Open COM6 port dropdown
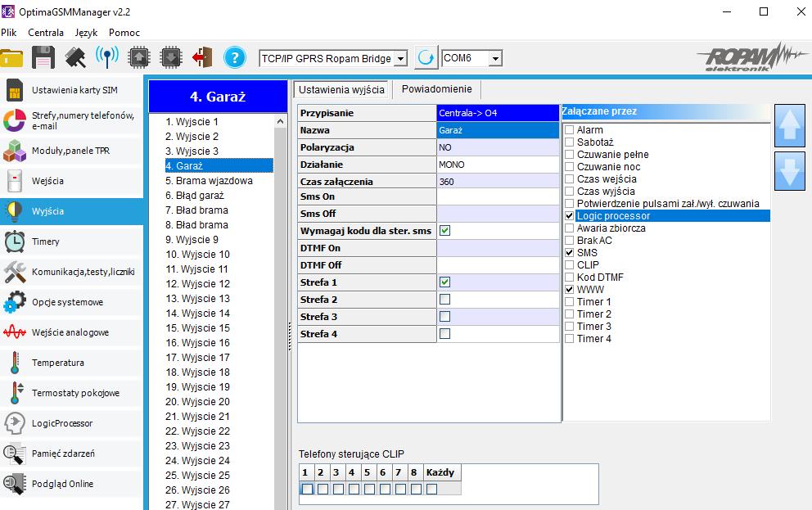The image size is (812, 510). pyautogui.click(x=495, y=58)
